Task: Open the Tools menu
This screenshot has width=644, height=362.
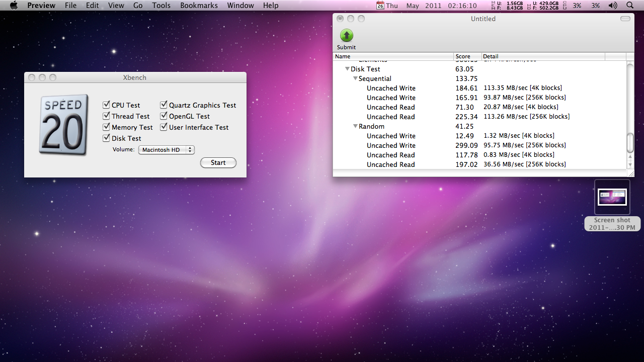Action: pyautogui.click(x=162, y=6)
